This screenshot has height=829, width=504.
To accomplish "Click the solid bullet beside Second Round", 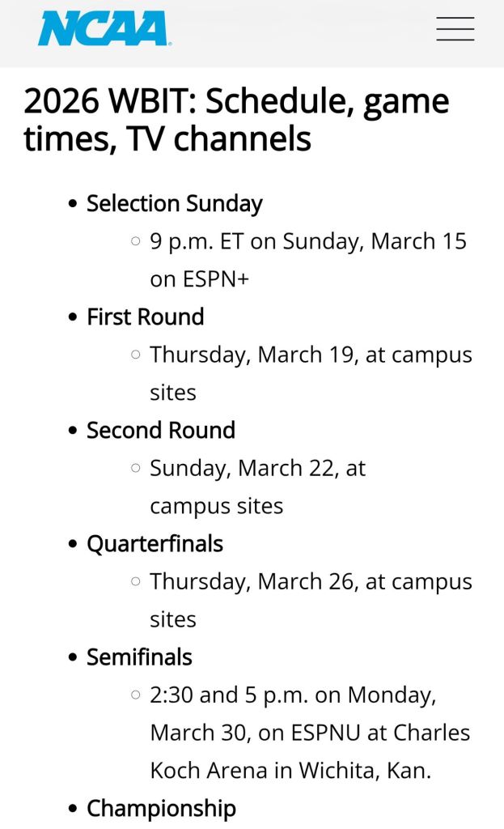I will pyautogui.click(x=74, y=430).
